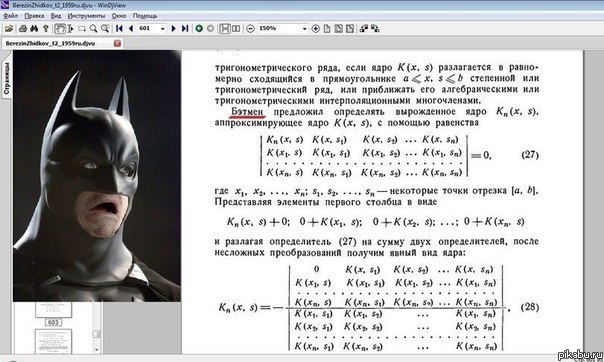Close the BerezinZhidkov_t2_1959ru.djvu tab

(x=117, y=43)
